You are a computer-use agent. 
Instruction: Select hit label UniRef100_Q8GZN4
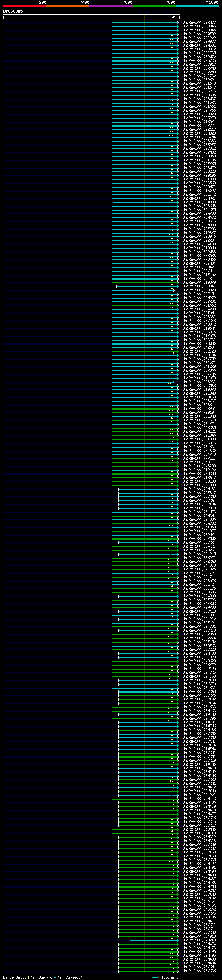coord(199,137)
